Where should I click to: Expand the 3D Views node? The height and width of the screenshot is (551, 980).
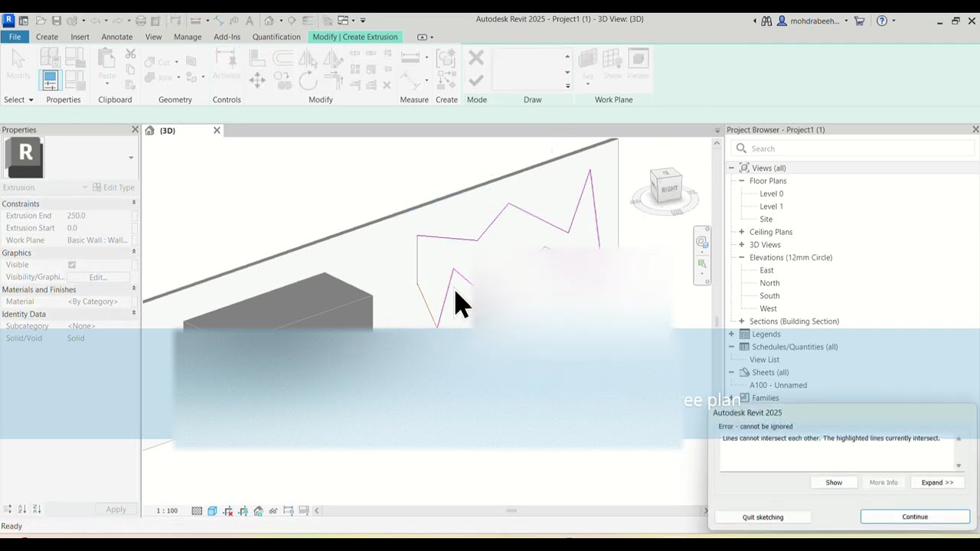pos(741,245)
